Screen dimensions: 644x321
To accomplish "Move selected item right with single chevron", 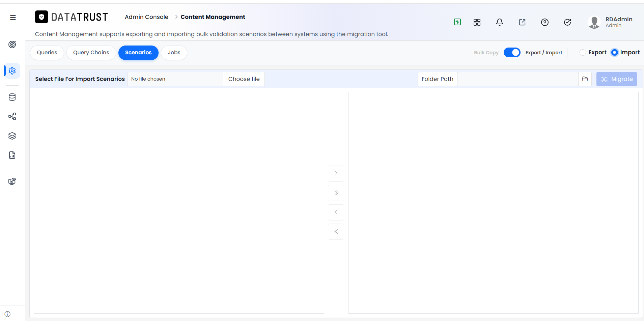I will pyautogui.click(x=336, y=173).
